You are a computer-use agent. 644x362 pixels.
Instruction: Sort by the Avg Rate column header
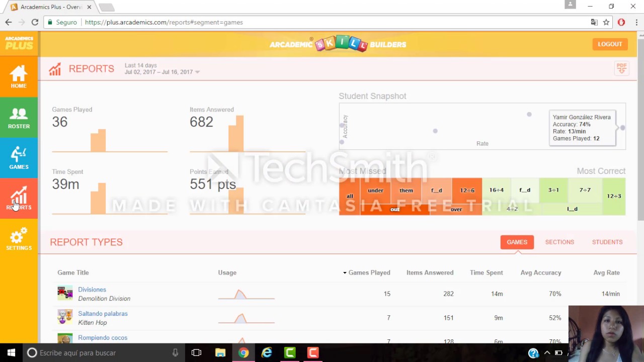coord(606,273)
